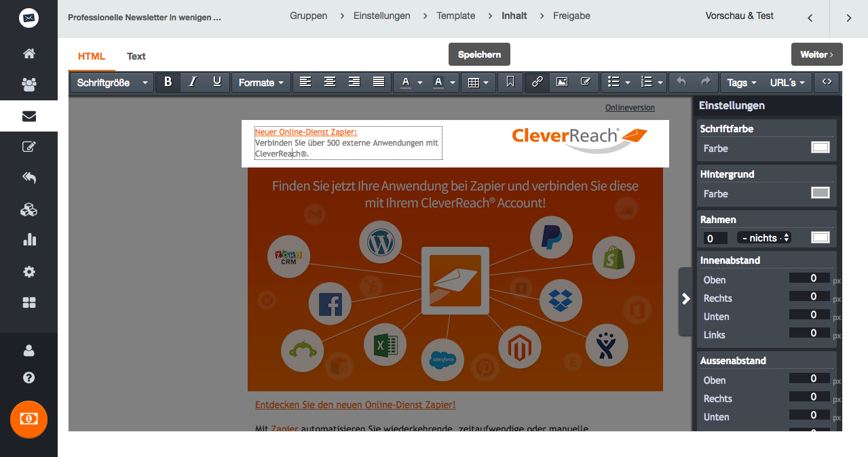Toggle bold formatting
Viewport: 868px width, 457px height.
tap(168, 82)
